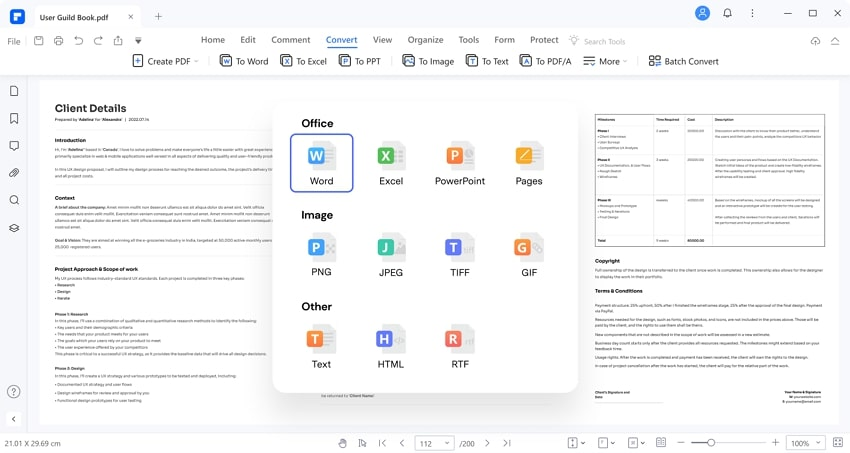Convert to PNG image format
The height and width of the screenshot is (453, 850).
321,255
